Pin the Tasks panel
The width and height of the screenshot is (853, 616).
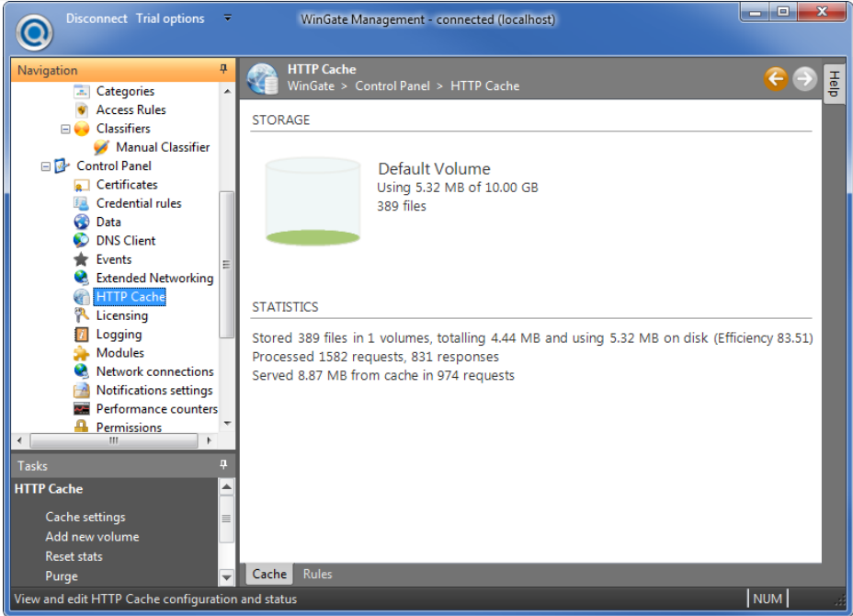click(223, 464)
